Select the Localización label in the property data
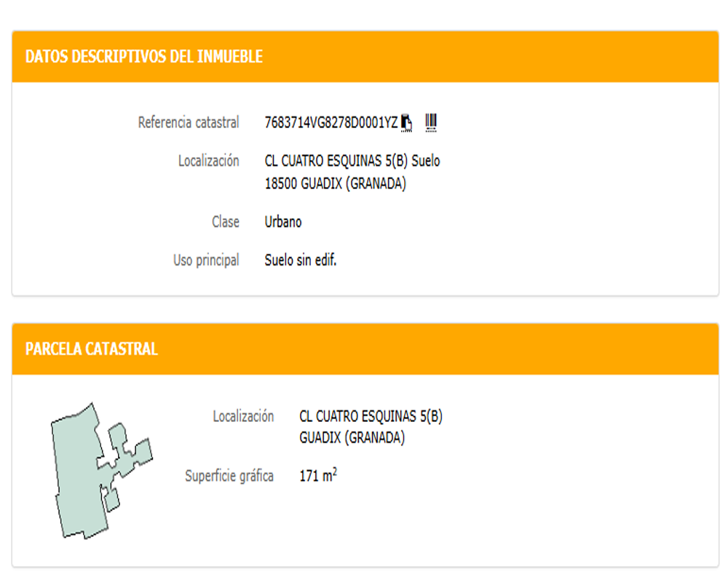The image size is (728, 582). [x=209, y=161]
